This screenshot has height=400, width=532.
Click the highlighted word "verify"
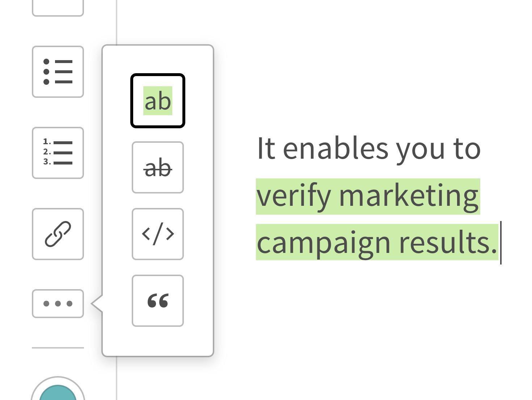click(x=293, y=196)
